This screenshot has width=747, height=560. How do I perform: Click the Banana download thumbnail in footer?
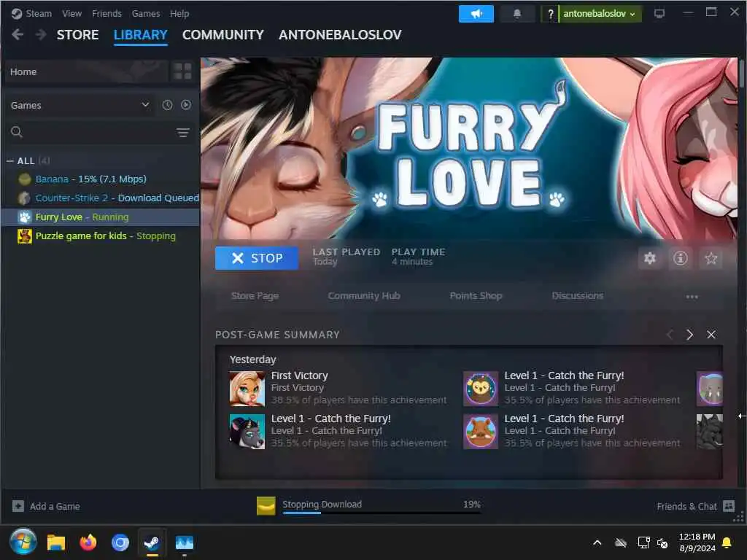pyautogui.click(x=266, y=506)
